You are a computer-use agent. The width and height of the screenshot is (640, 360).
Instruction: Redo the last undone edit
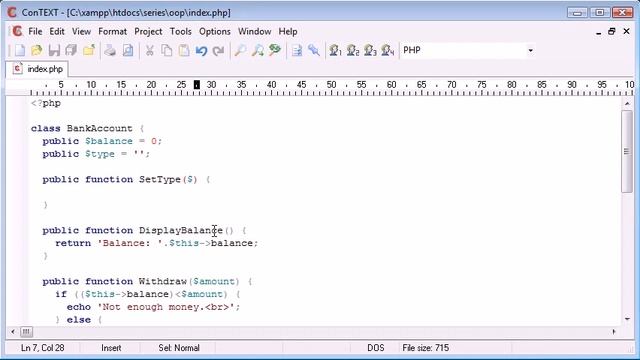coord(218,51)
